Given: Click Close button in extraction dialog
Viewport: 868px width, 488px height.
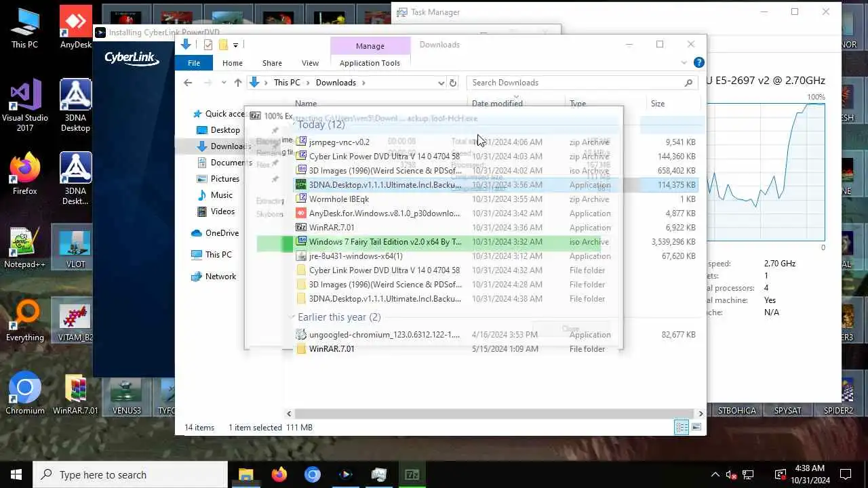Looking at the screenshot, I should (571, 329).
